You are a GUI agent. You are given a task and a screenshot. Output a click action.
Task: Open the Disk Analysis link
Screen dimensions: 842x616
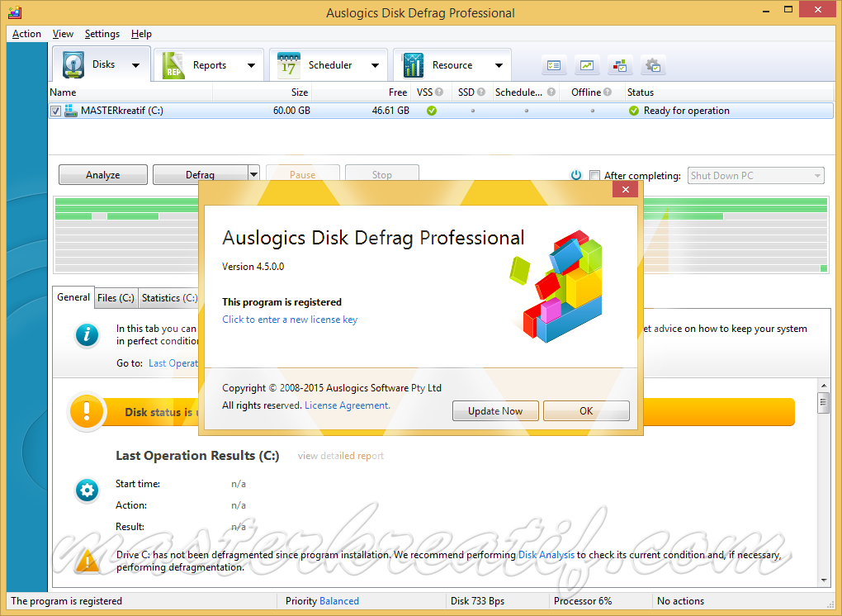[x=546, y=555]
